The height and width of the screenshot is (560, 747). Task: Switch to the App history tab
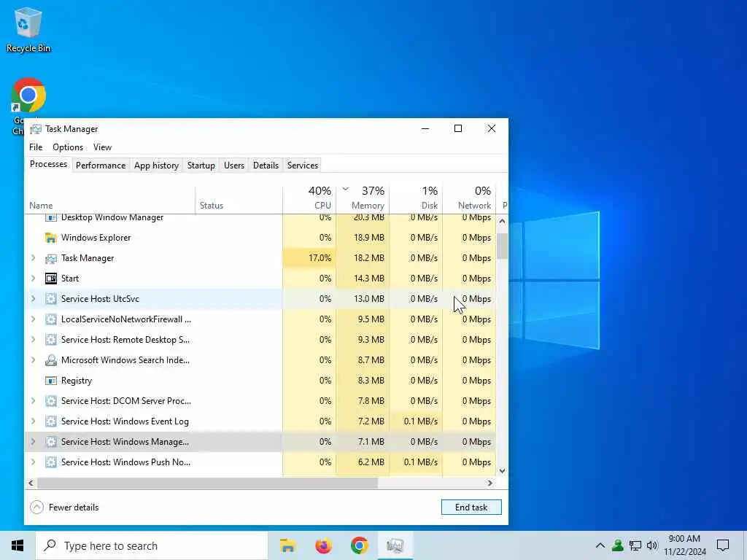(x=156, y=166)
